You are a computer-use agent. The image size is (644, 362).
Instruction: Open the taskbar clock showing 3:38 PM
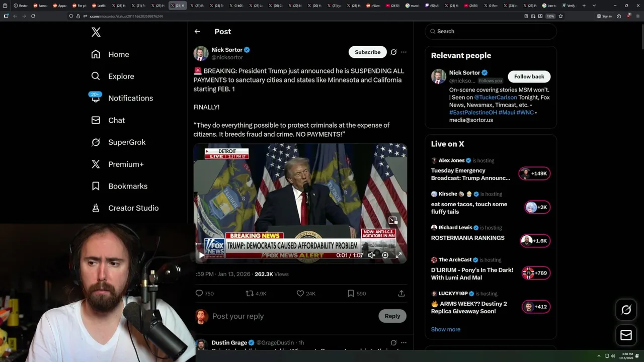click(627, 356)
